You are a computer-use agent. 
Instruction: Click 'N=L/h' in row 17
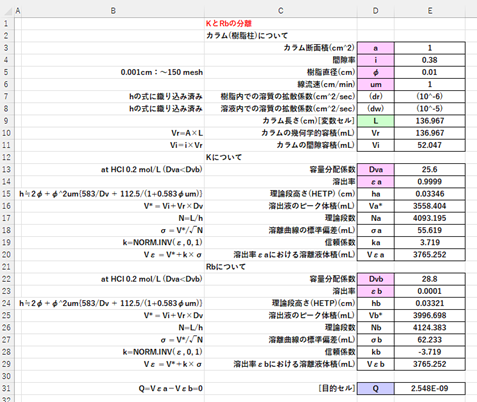[x=191, y=218]
